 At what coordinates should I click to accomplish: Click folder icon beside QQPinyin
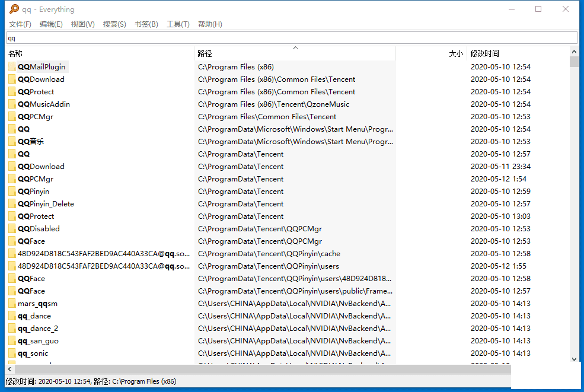[12, 191]
